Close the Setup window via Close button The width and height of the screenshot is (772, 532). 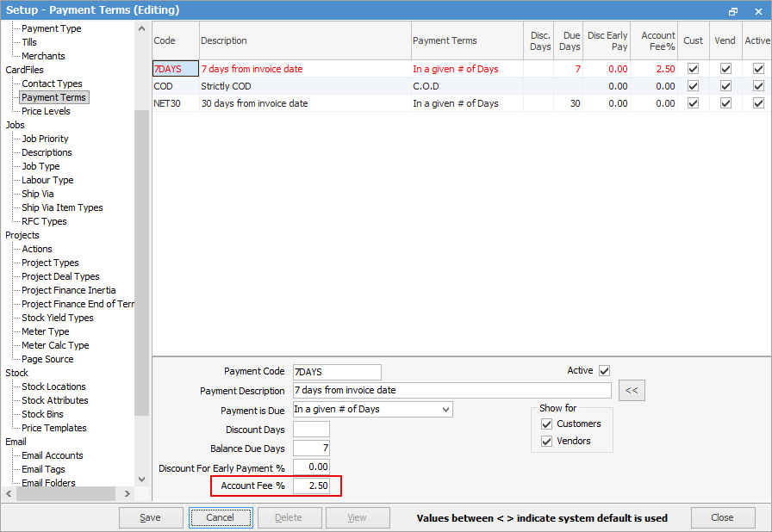click(x=722, y=517)
